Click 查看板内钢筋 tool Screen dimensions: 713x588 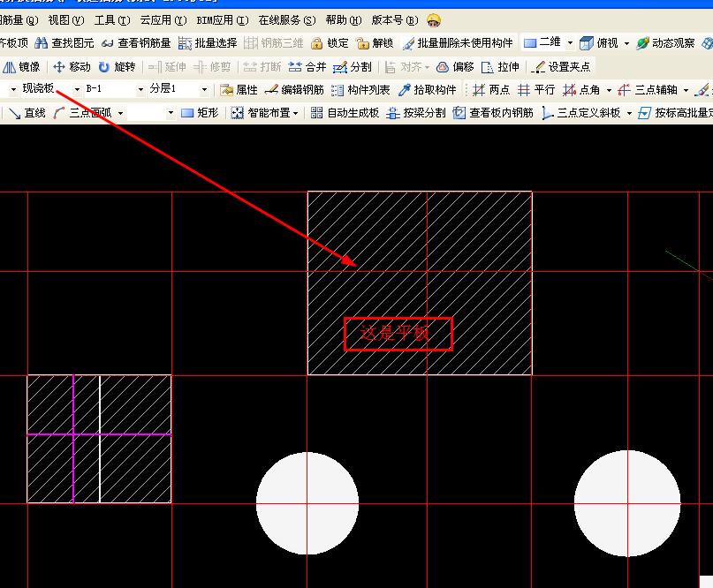493,113
